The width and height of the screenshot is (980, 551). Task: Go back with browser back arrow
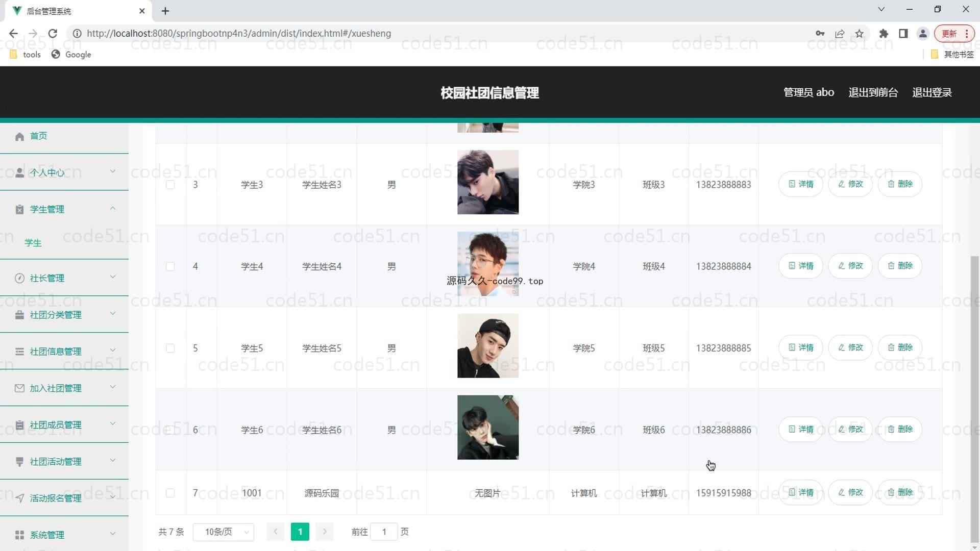pyautogui.click(x=13, y=34)
